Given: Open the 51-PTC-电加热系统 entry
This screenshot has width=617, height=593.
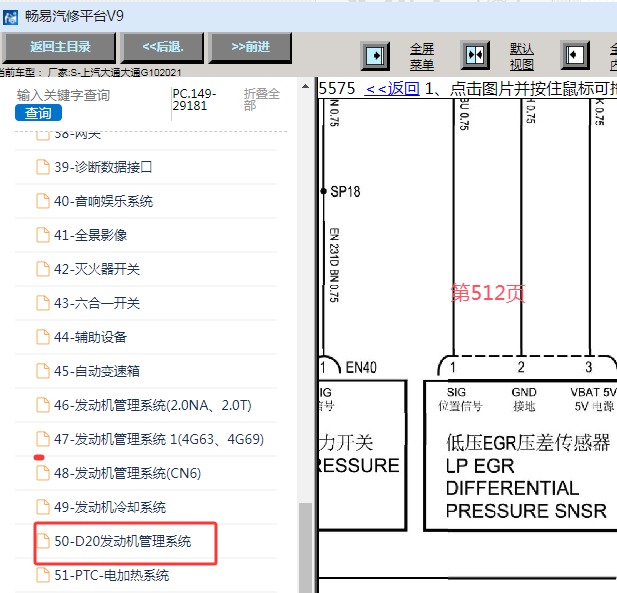Looking at the screenshot, I should pos(112,576).
